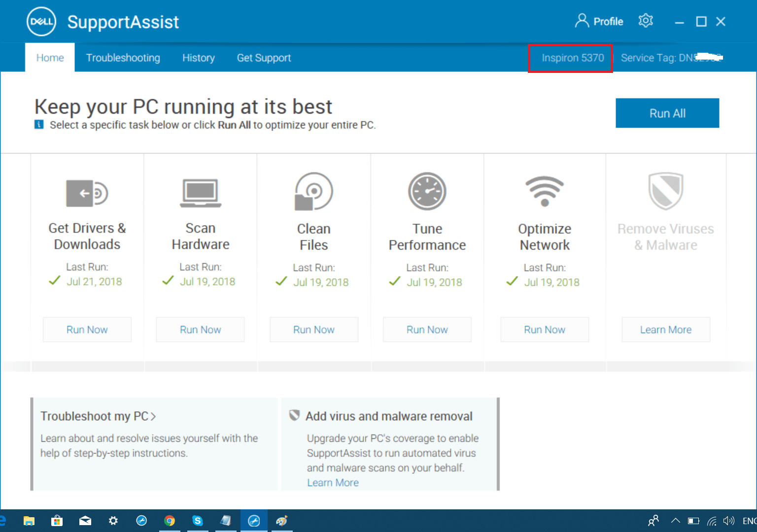Open the Paint palette icon on taskbar
The height and width of the screenshot is (532, 757).
(282, 521)
